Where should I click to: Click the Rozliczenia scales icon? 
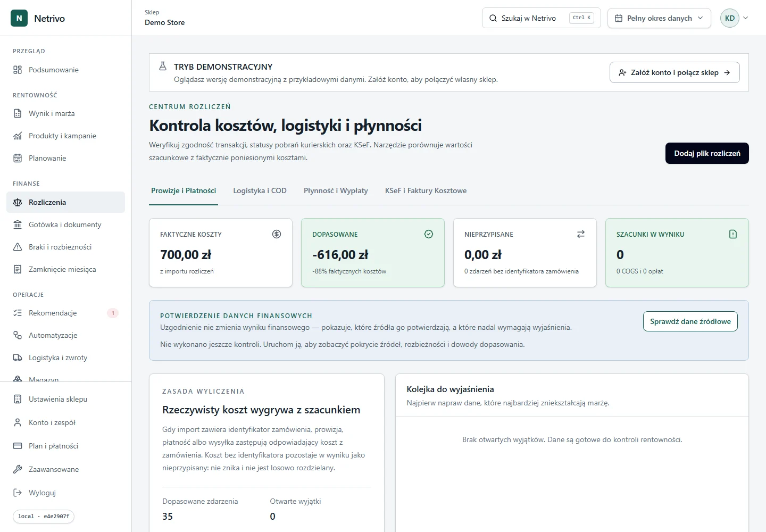tap(18, 202)
